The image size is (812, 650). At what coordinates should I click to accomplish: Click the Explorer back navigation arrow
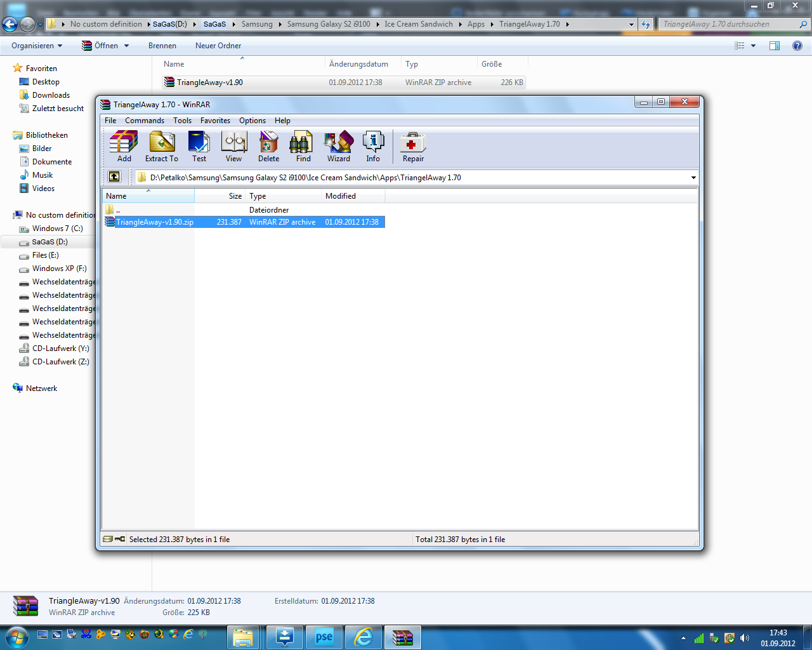(10, 24)
